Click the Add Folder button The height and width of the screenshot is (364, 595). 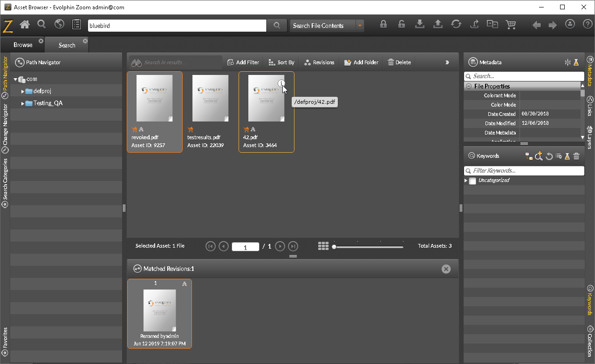361,62
